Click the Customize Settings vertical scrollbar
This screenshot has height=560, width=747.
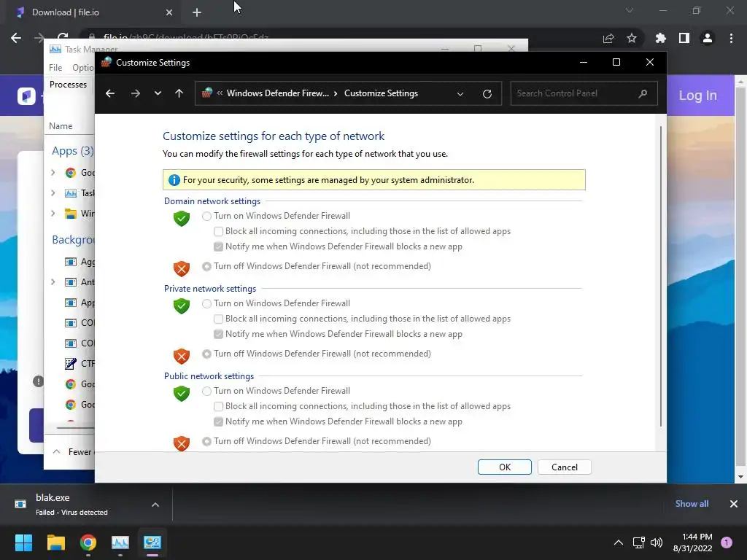click(x=660, y=276)
